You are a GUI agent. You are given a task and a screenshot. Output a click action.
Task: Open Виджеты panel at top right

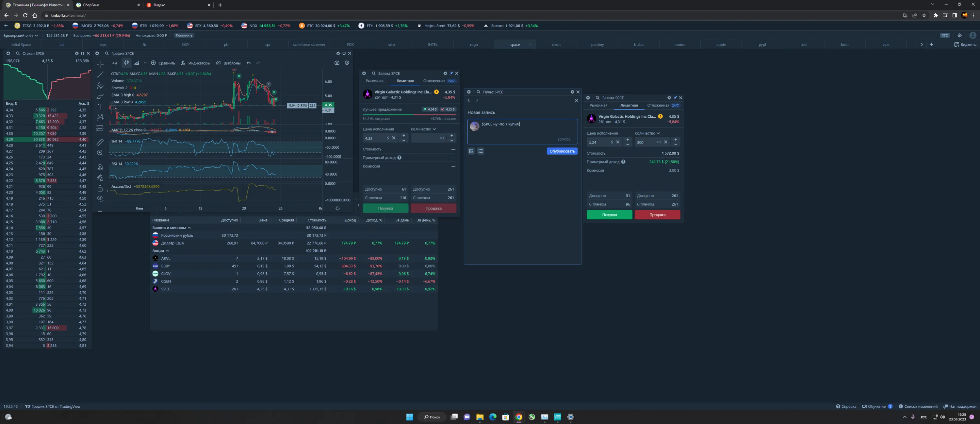coord(965,44)
